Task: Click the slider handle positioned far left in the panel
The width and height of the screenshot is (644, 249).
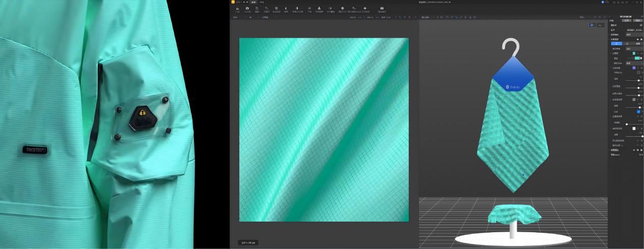Action: pos(627,124)
